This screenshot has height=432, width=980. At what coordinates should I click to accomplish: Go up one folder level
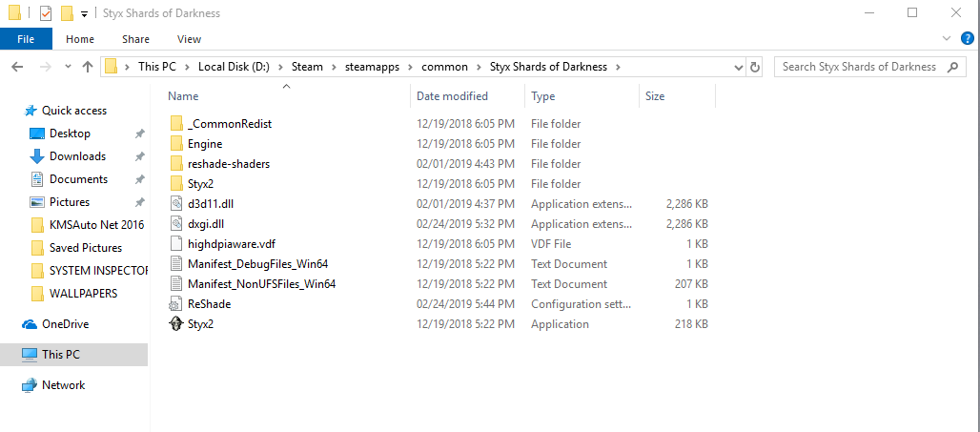(x=88, y=66)
